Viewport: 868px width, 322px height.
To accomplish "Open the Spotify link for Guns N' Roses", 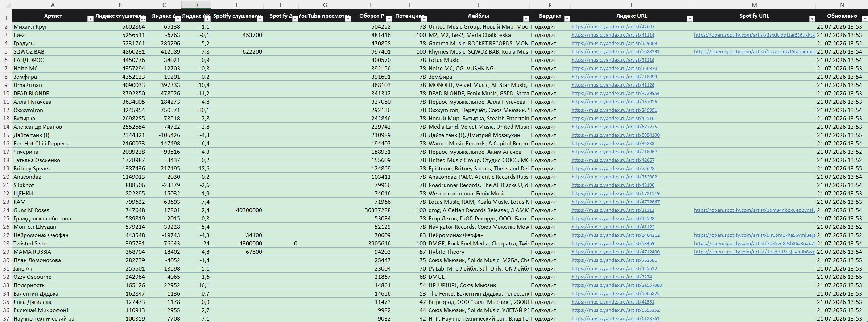I will click(755, 210).
